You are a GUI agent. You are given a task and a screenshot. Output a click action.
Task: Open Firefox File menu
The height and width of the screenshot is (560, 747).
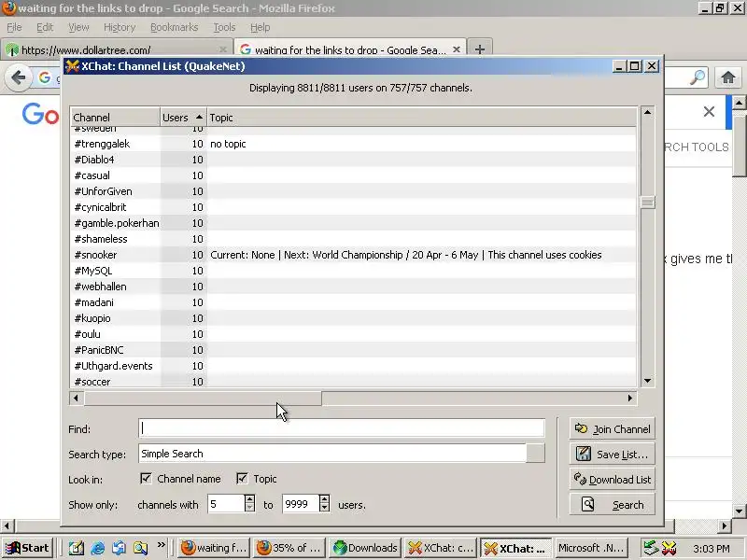pos(14,27)
